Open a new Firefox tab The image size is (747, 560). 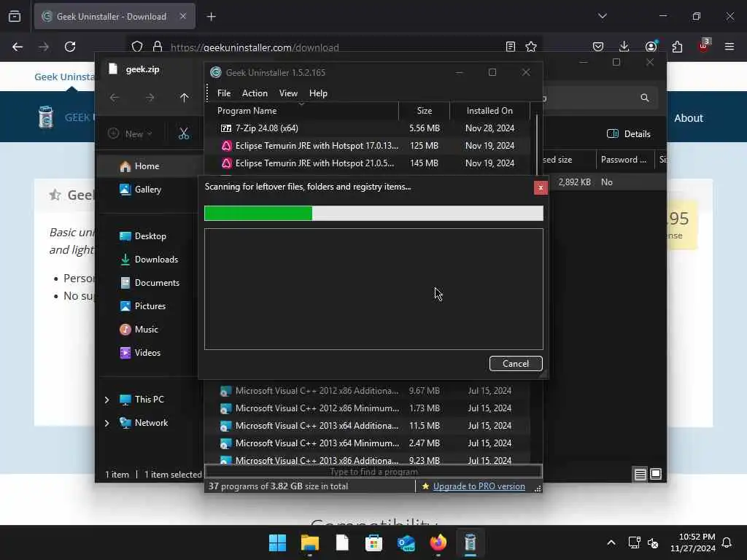[x=211, y=17]
